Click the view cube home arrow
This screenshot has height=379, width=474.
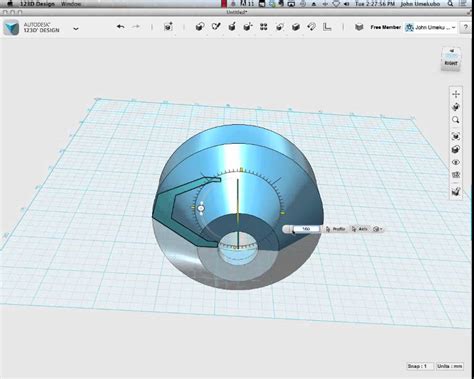pyautogui.click(x=452, y=51)
